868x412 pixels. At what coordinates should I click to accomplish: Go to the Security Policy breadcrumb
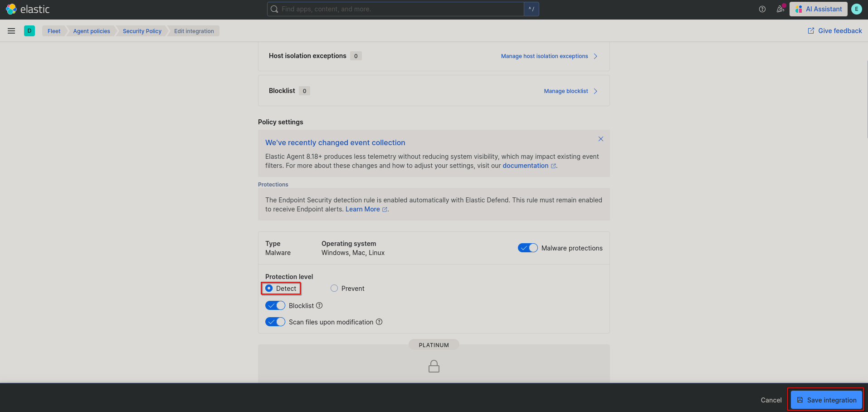[x=142, y=31]
